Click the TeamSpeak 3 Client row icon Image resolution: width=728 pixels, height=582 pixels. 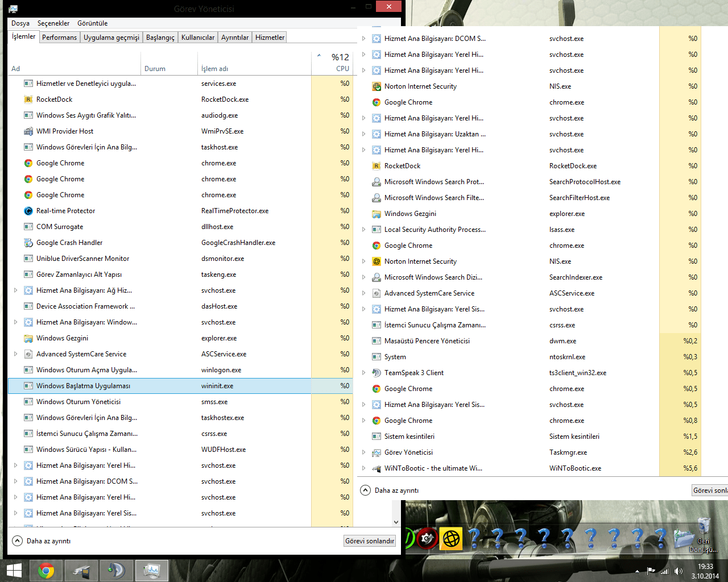click(377, 373)
